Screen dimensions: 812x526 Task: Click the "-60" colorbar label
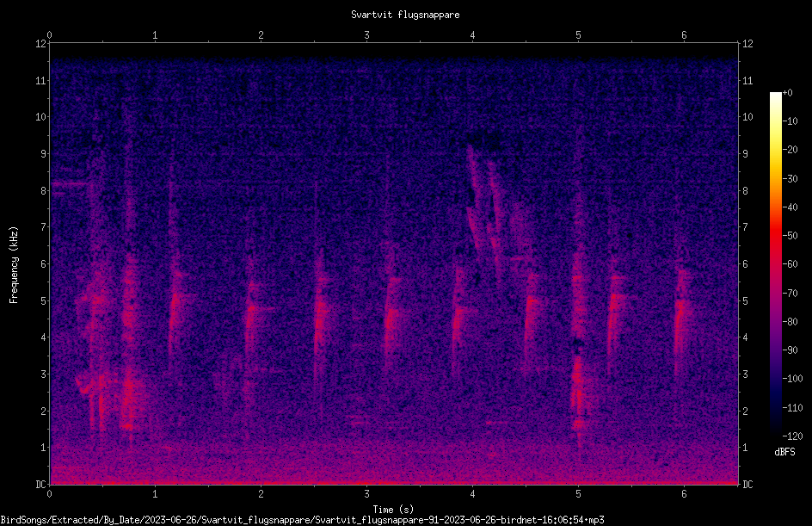click(x=790, y=264)
